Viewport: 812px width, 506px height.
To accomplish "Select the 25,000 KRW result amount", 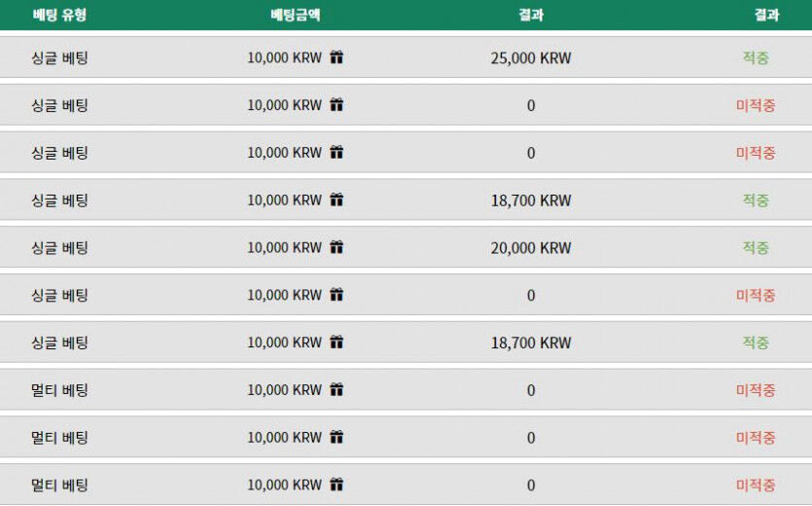I will click(x=531, y=57).
